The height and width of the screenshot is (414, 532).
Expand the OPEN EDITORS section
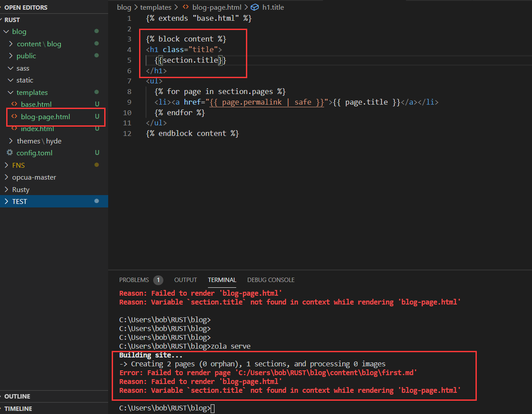27,7
